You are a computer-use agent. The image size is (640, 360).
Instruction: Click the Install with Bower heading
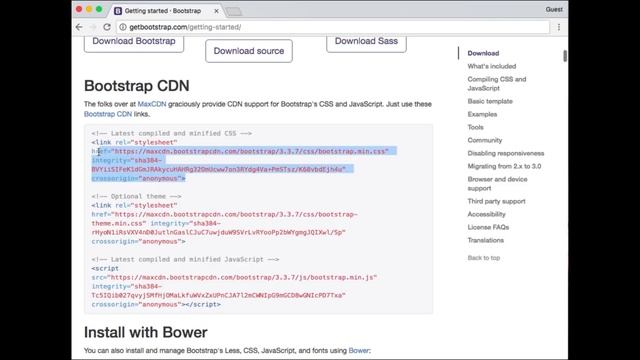click(146, 332)
